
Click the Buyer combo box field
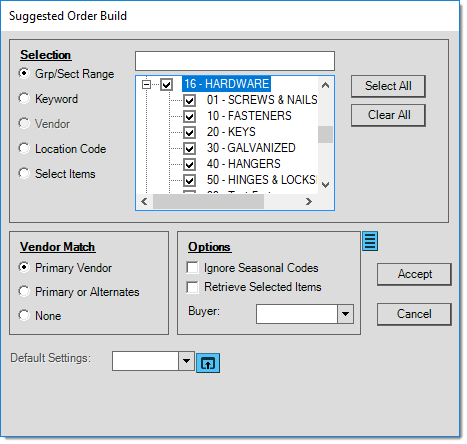click(x=297, y=314)
